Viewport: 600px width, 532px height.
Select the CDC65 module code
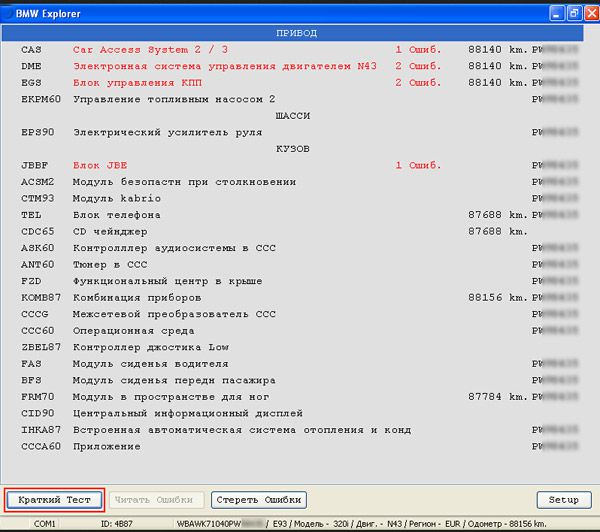(x=38, y=231)
